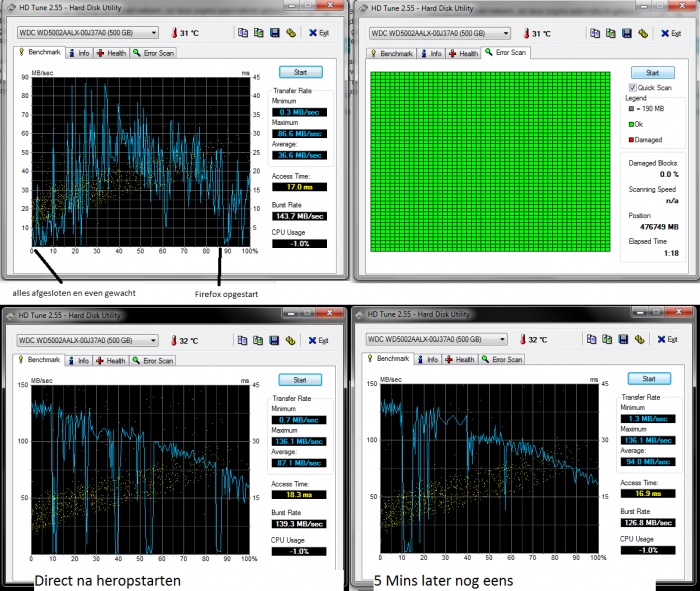The height and width of the screenshot is (591, 700).
Task: Select Health tab in bottom-right window
Action: [x=460, y=359]
